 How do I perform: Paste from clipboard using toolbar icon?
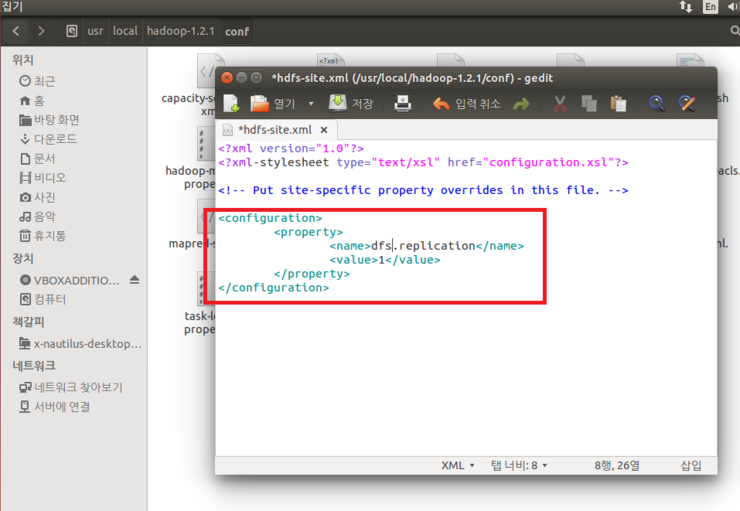point(618,103)
